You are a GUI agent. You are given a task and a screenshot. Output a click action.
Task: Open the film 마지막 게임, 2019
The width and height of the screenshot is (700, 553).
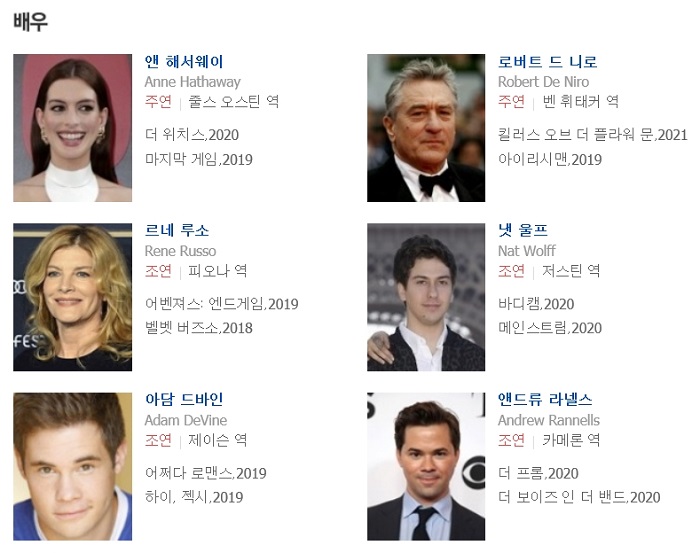[199, 159]
